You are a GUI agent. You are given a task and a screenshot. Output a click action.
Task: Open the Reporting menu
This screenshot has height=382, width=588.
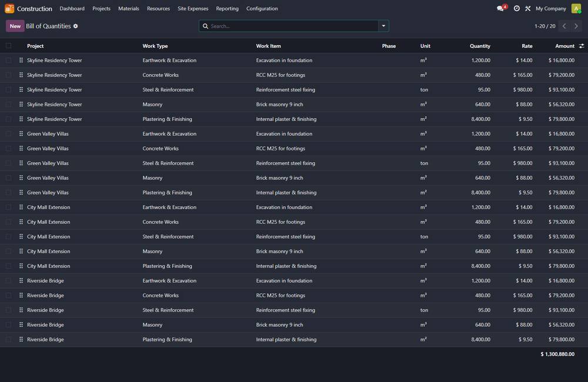pyautogui.click(x=227, y=8)
